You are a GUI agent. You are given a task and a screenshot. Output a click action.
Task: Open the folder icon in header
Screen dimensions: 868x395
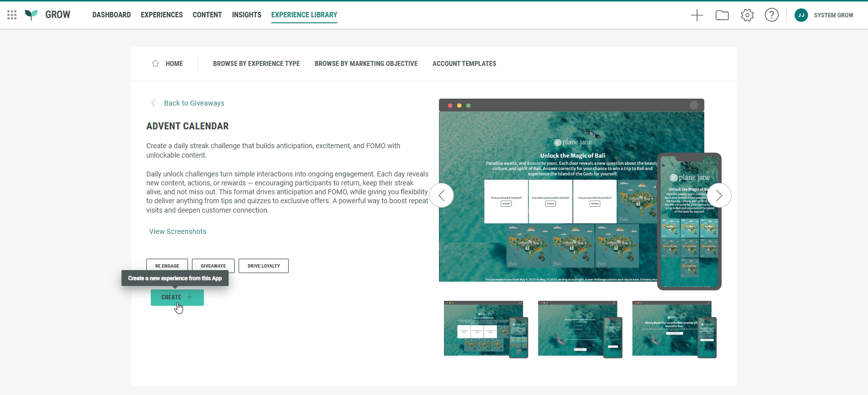722,15
